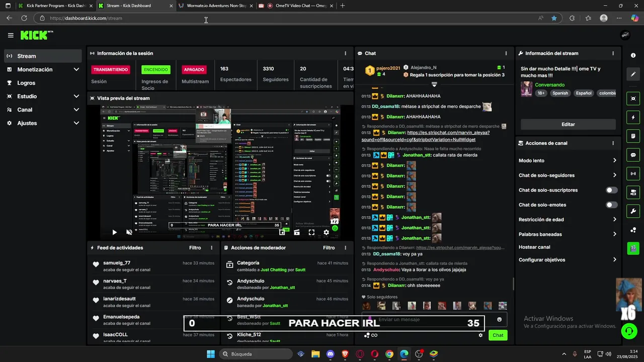Open the Feed de actividades options menu
This screenshot has width=644, height=362.
[211, 248]
